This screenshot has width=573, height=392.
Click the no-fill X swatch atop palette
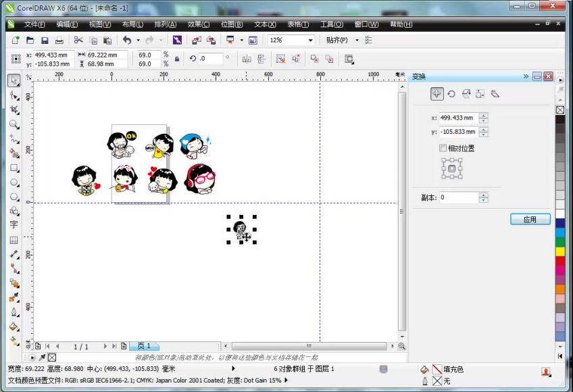[560, 109]
